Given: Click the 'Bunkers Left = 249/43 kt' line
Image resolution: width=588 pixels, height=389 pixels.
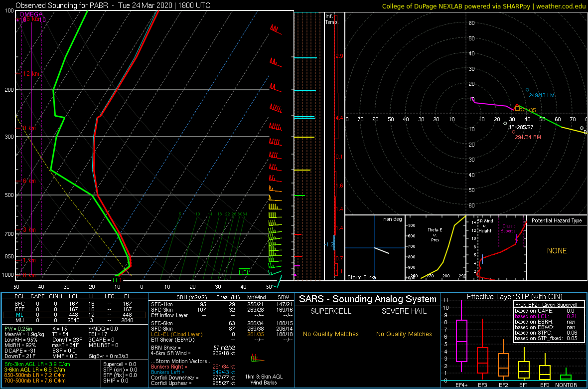Looking at the screenshot, I should click(192, 372).
